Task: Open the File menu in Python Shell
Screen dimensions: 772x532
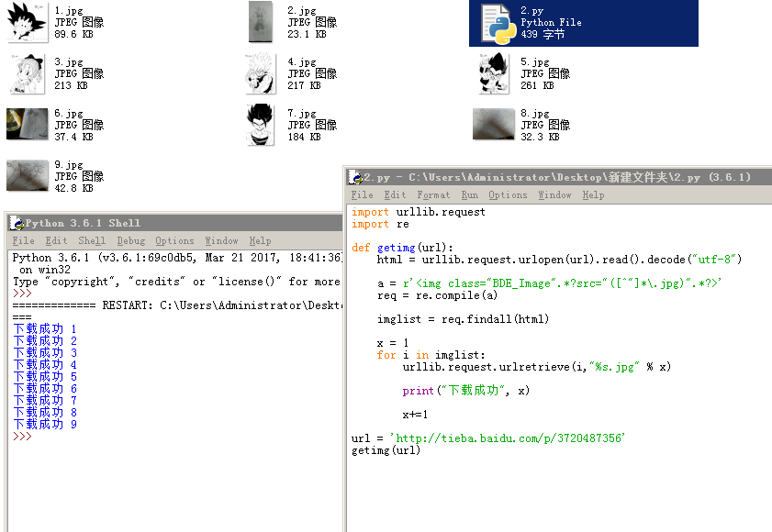Action: pyautogui.click(x=22, y=240)
